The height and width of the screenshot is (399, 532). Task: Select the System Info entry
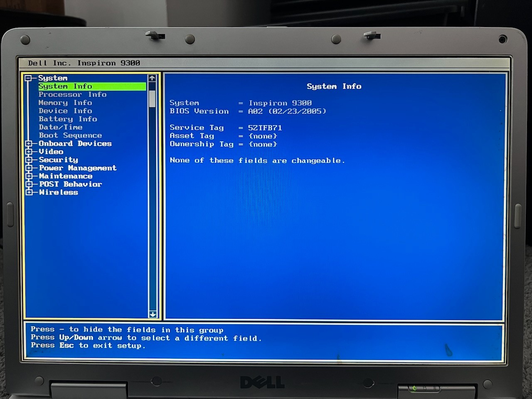[x=92, y=86]
